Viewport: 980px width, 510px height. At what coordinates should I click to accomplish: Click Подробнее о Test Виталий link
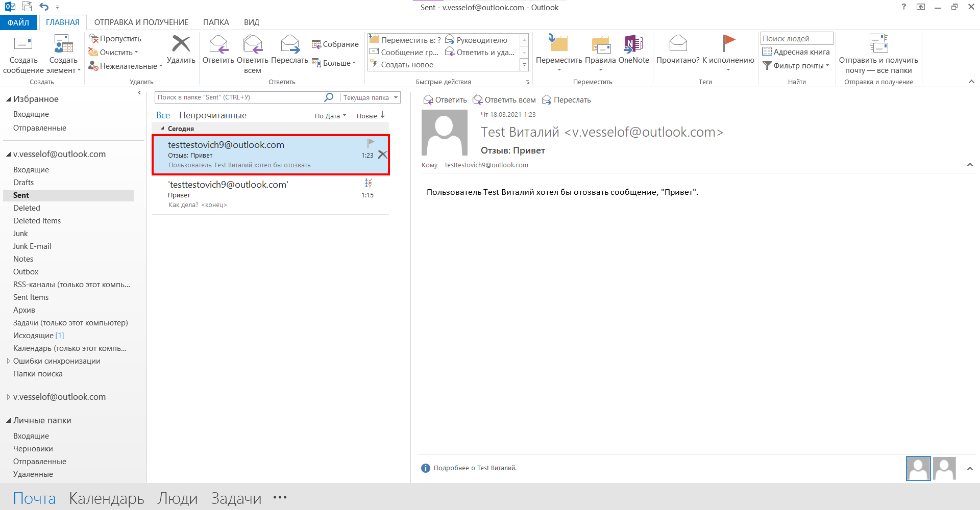[475, 468]
